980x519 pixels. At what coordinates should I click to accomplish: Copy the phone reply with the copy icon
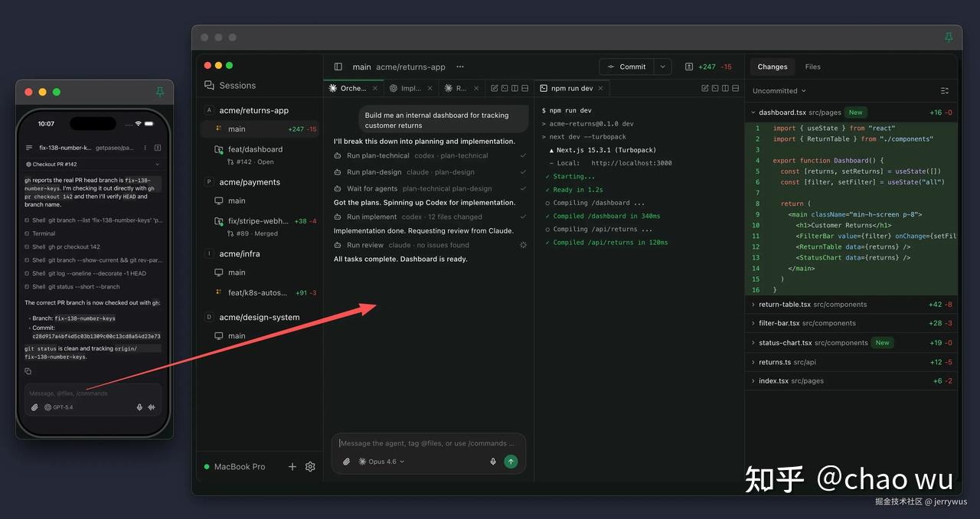tap(28, 371)
